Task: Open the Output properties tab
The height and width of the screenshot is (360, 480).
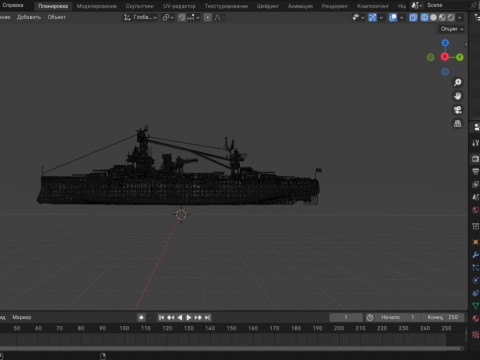Action: pyautogui.click(x=476, y=171)
